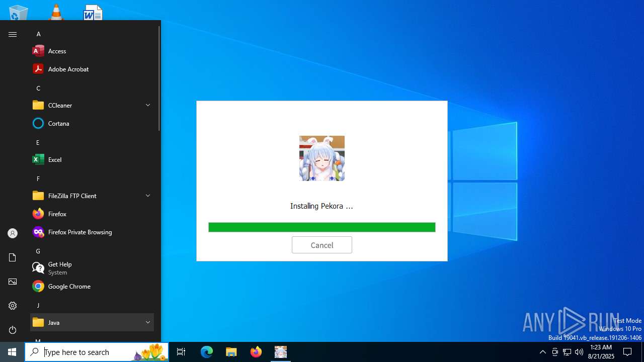Image resolution: width=644 pixels, height=362 pixels.
Task: Launch Google Chrome from app list
Action: (92, 286)
